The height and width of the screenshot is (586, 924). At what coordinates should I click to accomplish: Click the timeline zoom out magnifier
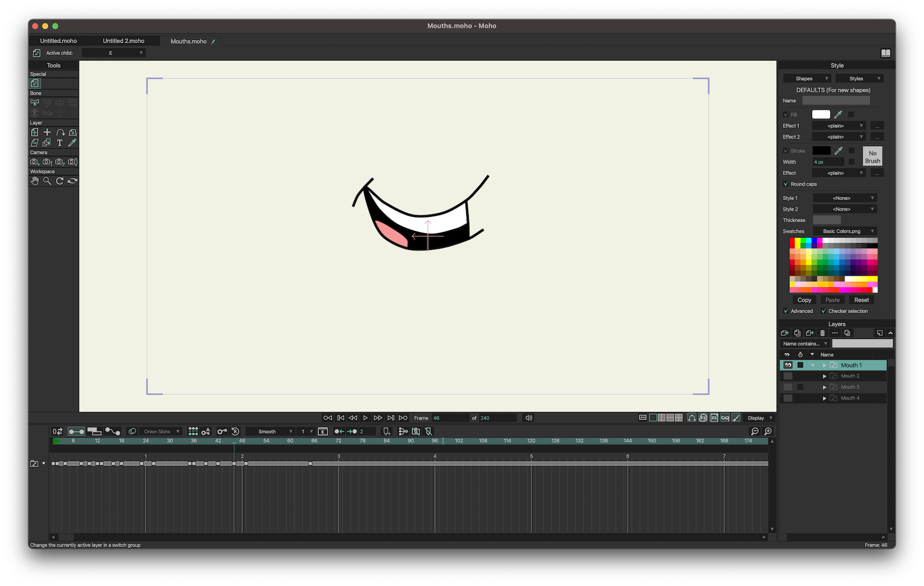coord(755,432)
